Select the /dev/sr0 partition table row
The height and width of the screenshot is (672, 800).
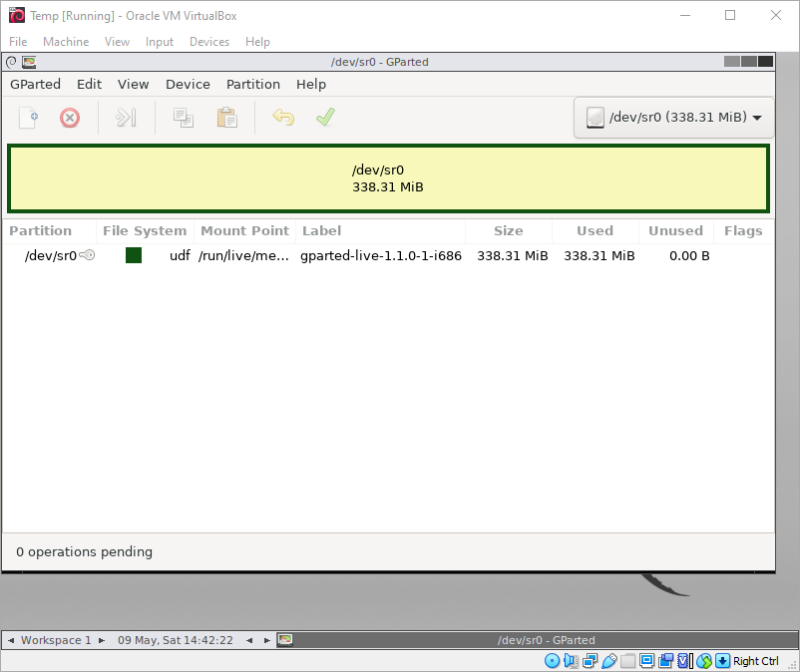pos(388,255)
